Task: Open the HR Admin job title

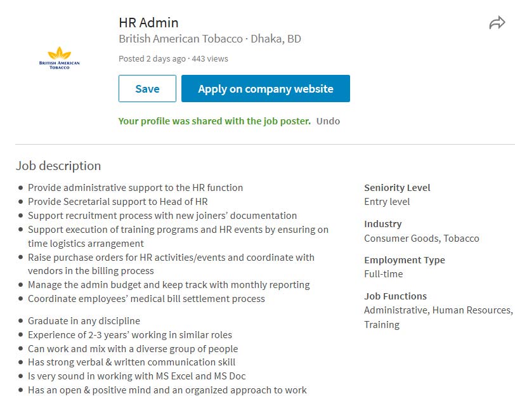Action: 148,23
